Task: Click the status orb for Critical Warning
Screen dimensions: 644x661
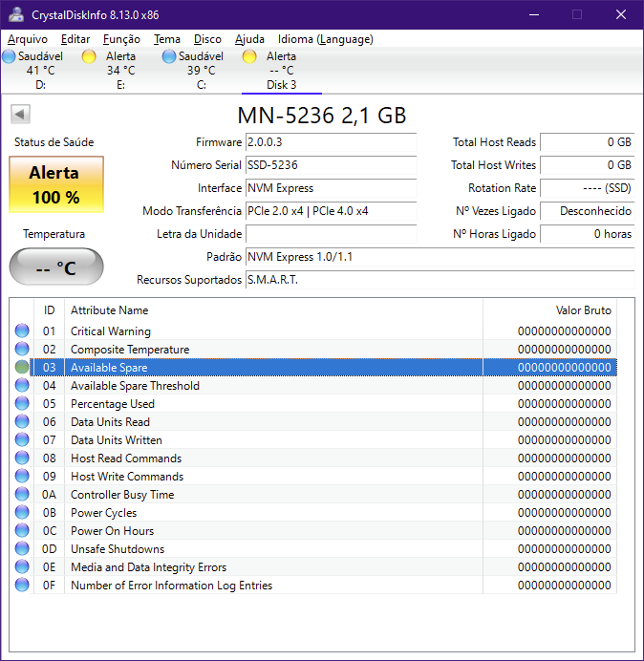Action: [x=23, y=331]
